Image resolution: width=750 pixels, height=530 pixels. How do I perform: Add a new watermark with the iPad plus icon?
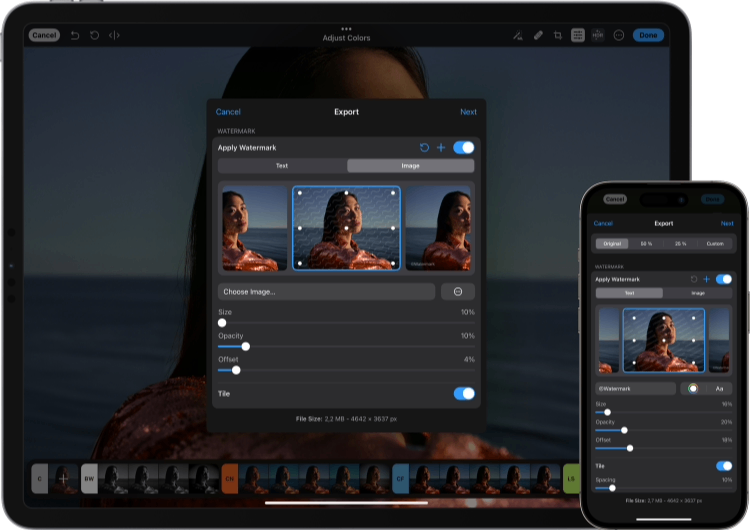(x=441, y=148)
